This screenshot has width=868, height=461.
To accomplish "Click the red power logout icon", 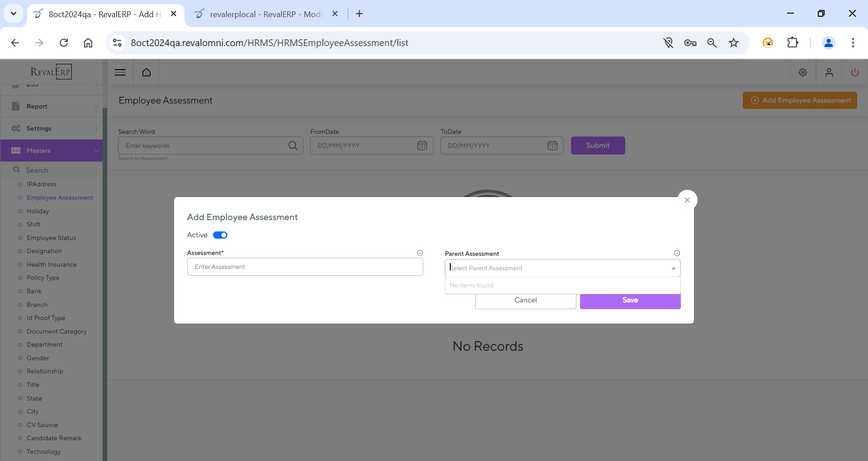I will coord(854,72).
